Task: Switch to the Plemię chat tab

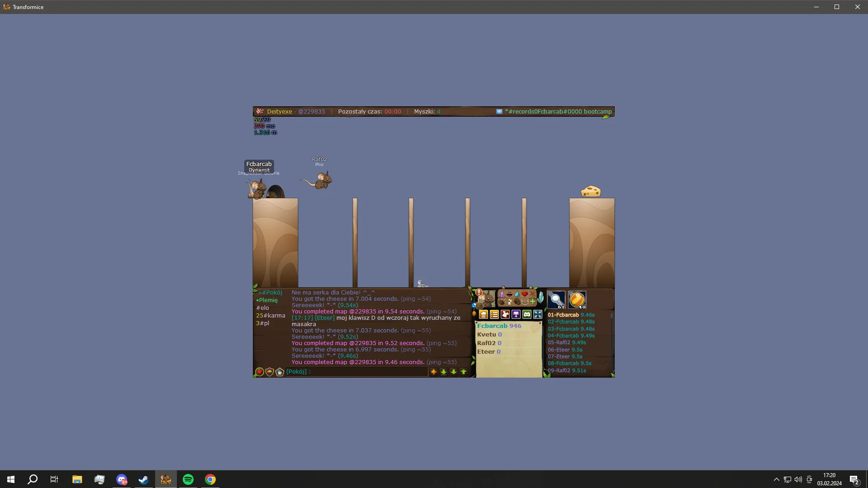Action: (267, 300)
